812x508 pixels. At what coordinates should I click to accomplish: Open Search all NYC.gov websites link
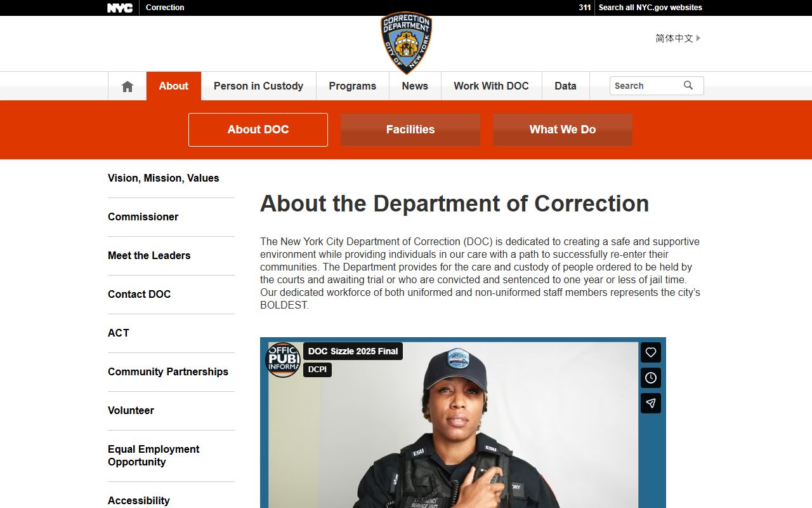point(650,8)
